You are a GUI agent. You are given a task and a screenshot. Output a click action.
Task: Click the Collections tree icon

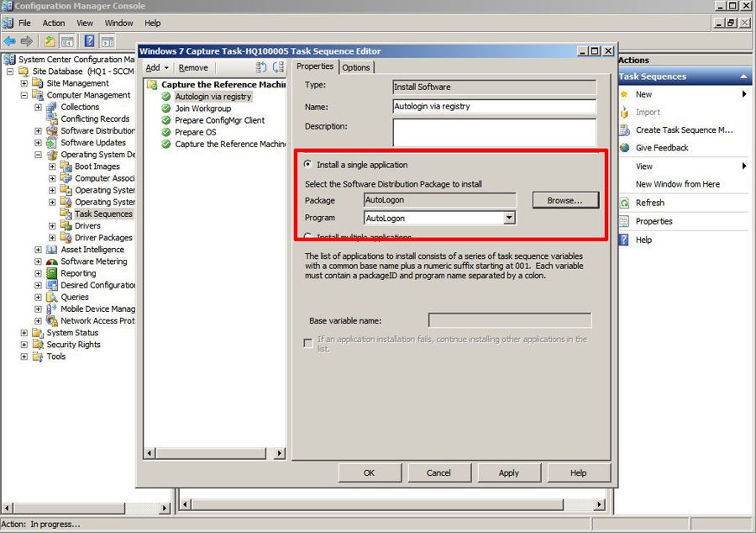(x=51, y=107)
